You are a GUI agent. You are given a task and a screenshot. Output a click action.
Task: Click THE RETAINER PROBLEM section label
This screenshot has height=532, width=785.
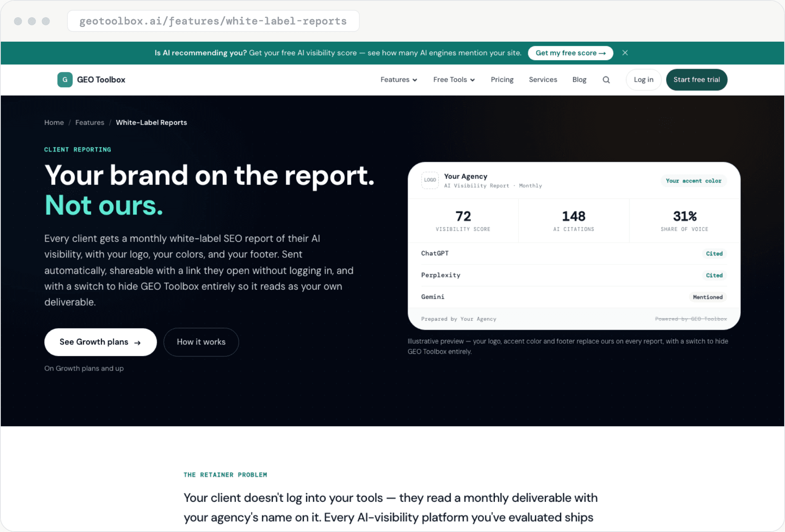(225, 475)
